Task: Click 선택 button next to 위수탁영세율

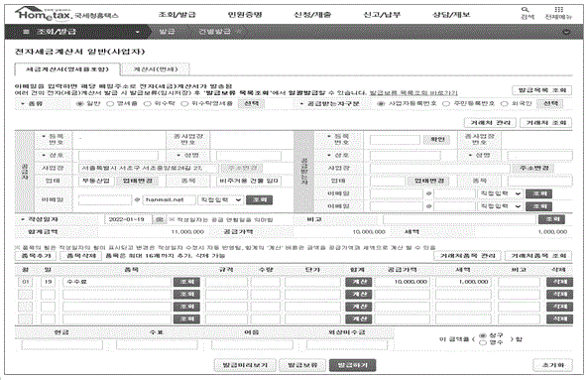Action: click(x=251, y=103)
